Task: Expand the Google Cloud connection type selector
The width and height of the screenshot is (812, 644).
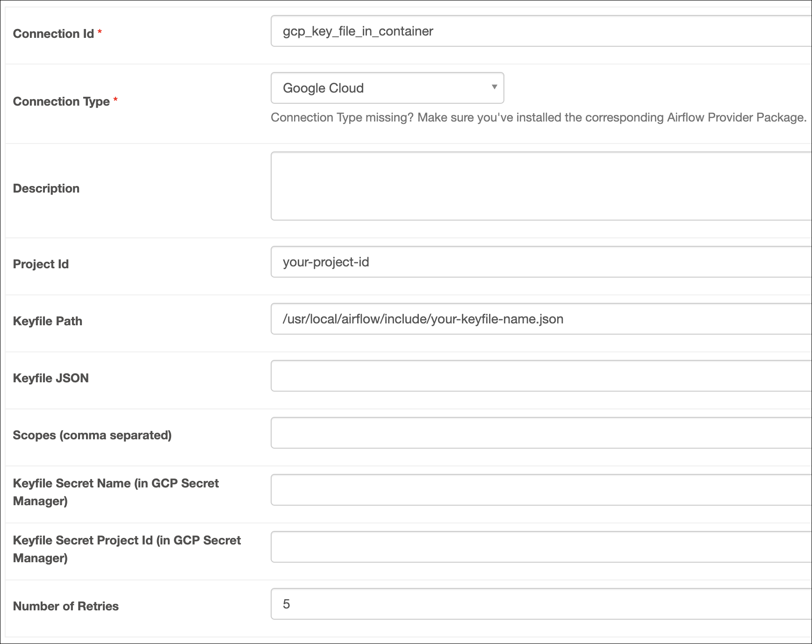Action: click(x=387, y=88)
